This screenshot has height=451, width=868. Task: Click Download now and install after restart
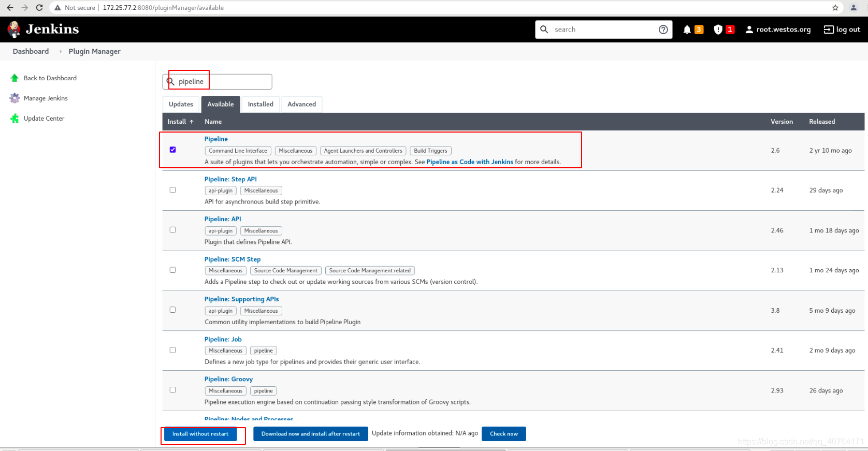point(311,434)
